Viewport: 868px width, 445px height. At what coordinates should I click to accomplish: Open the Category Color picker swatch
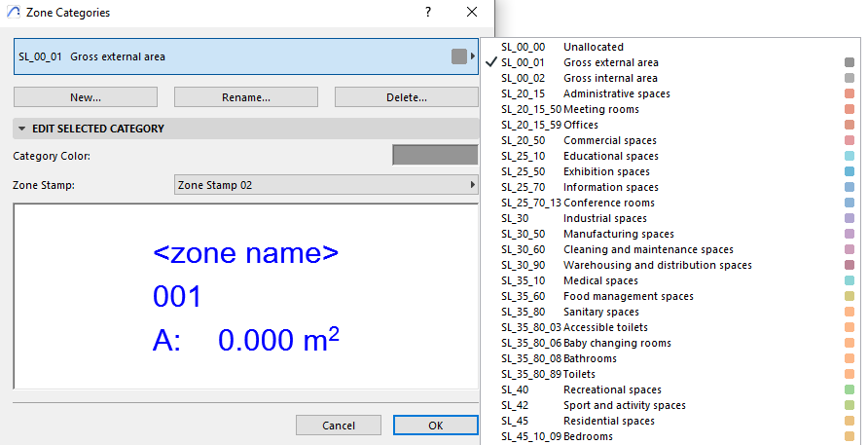(435, 155)
